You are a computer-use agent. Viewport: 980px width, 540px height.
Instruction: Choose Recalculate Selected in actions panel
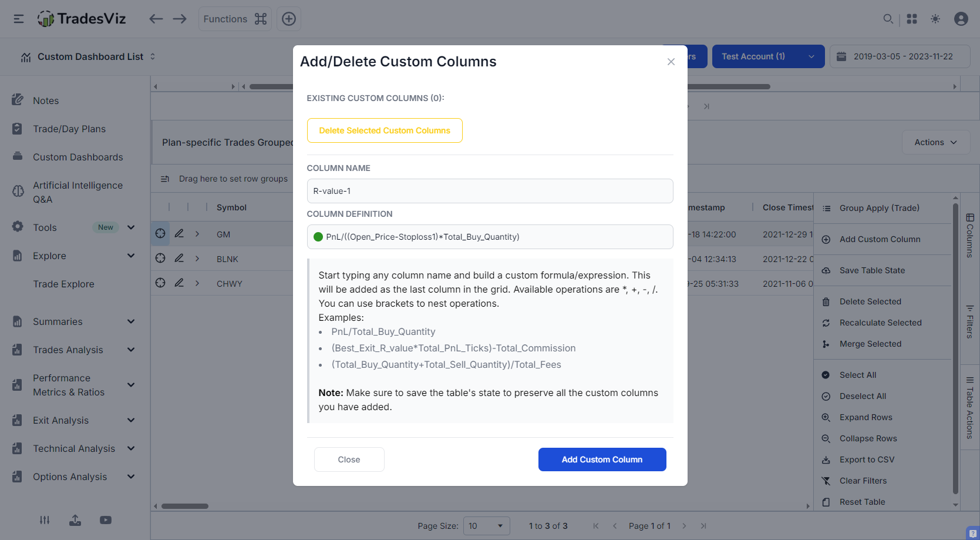tap(880, 323)
